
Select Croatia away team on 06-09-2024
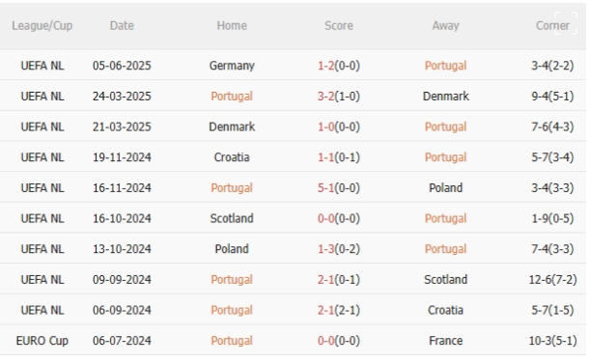[x=445, y=310]
